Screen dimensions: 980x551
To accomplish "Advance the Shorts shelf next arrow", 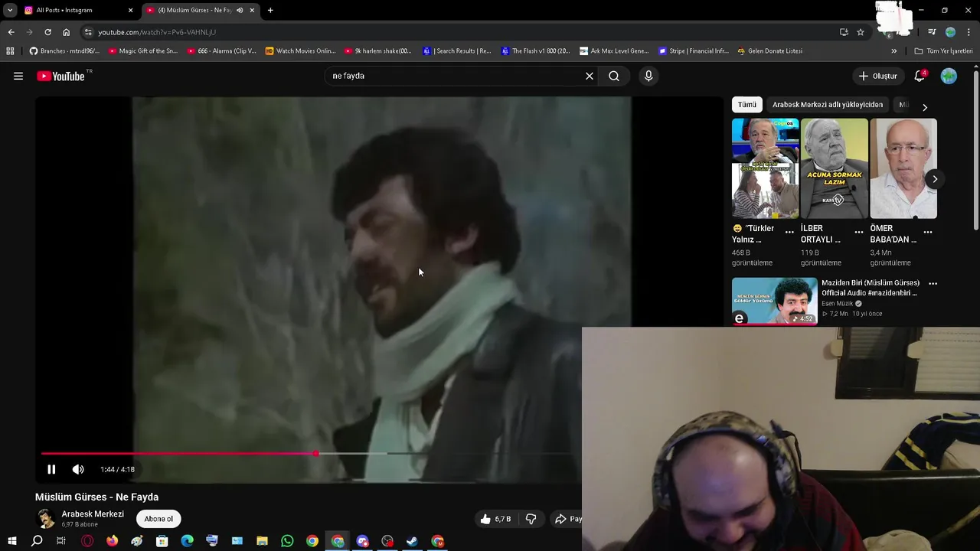I will (x=935, y=179).
